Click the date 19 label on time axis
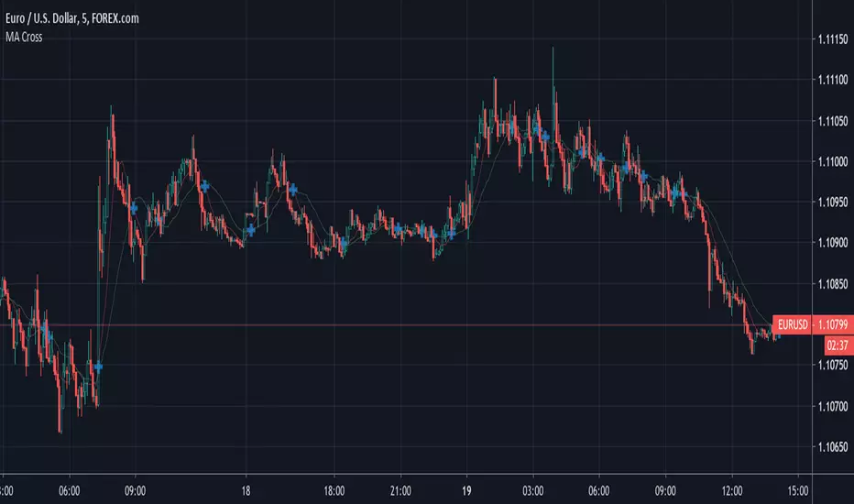This screenshot has height=504, width=854. (x=466, y=491)
